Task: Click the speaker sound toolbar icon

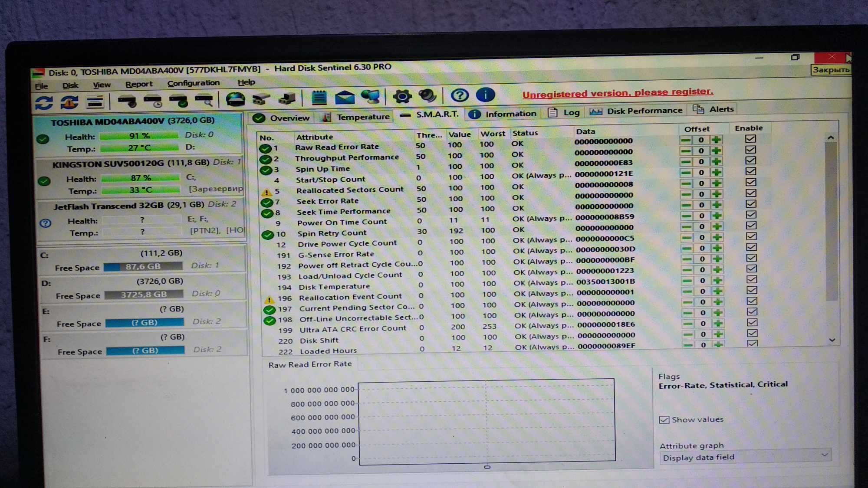Action: [427, 95]
